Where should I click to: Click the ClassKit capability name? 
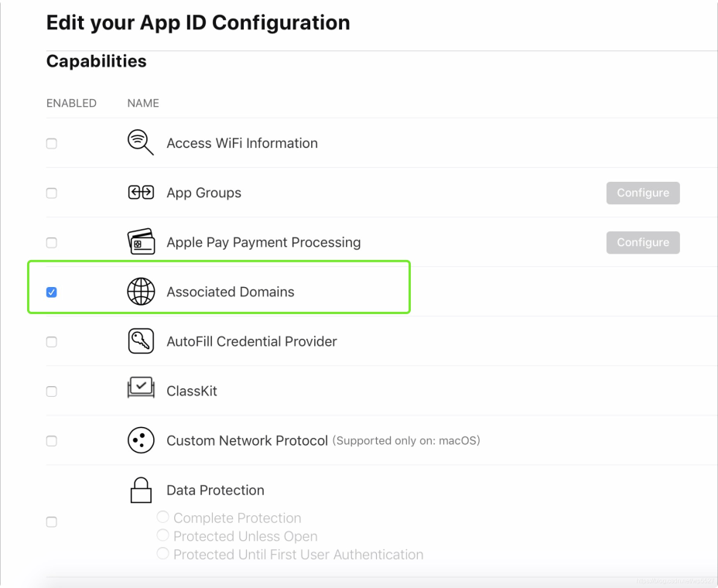(192, 391)
